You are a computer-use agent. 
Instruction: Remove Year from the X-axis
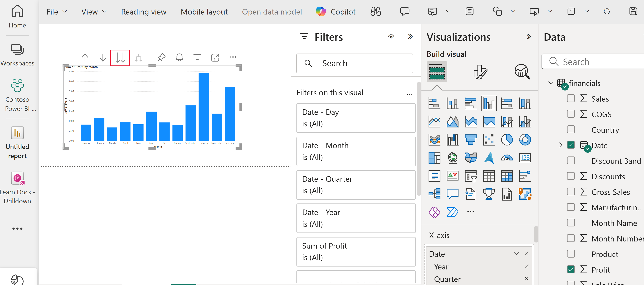coord(526,267)
